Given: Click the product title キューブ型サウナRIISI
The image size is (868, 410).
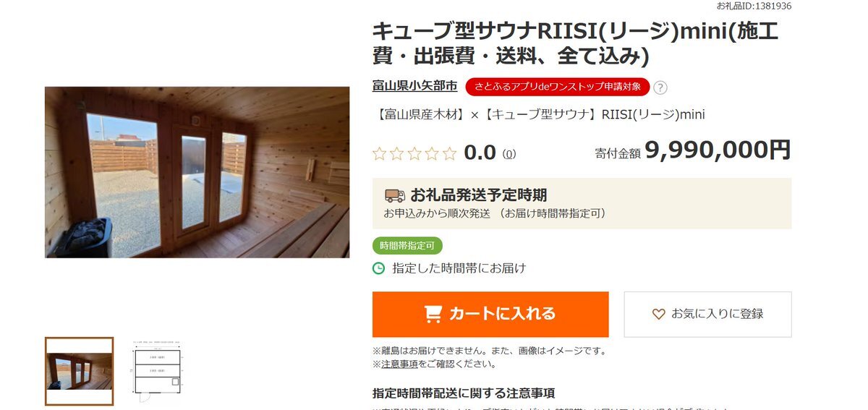Looking at the screenshot, I should 576,43.
